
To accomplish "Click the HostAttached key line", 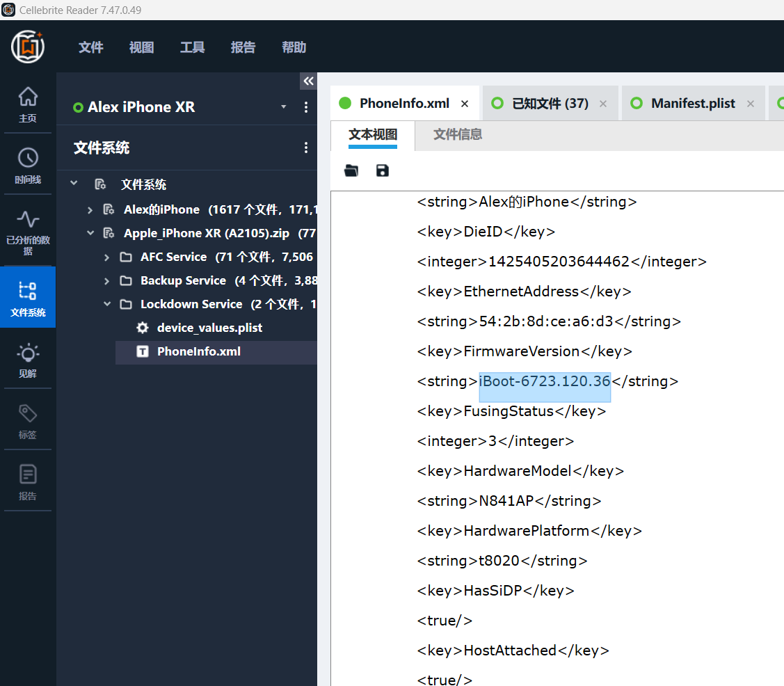I will pyautogui.click(x=513, y=651).
